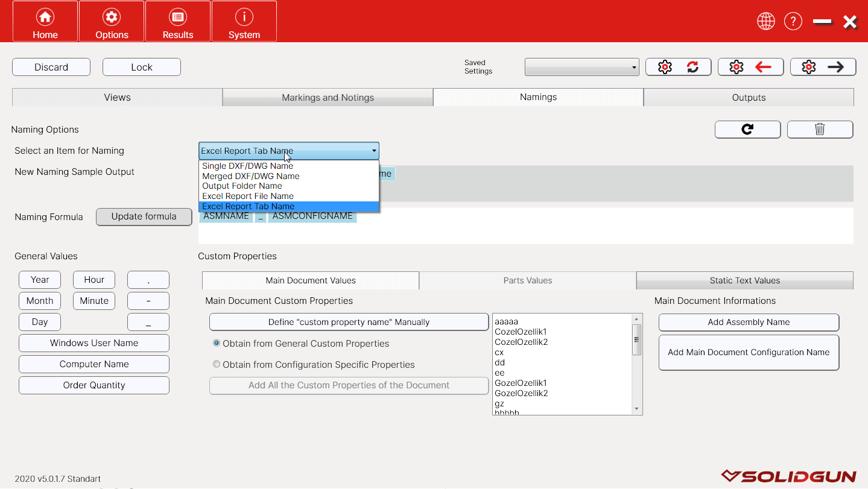Choose Merged DXF/DWG Name option
The width and height of the screenshot is (868, 489).
click(x=250, y=176)
